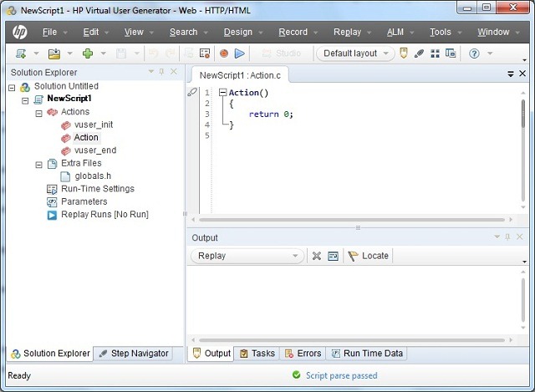Replay script with the blue Play icon
This screenshot has height=392, width=535.
pyautogui.click(x=240, y=53)
